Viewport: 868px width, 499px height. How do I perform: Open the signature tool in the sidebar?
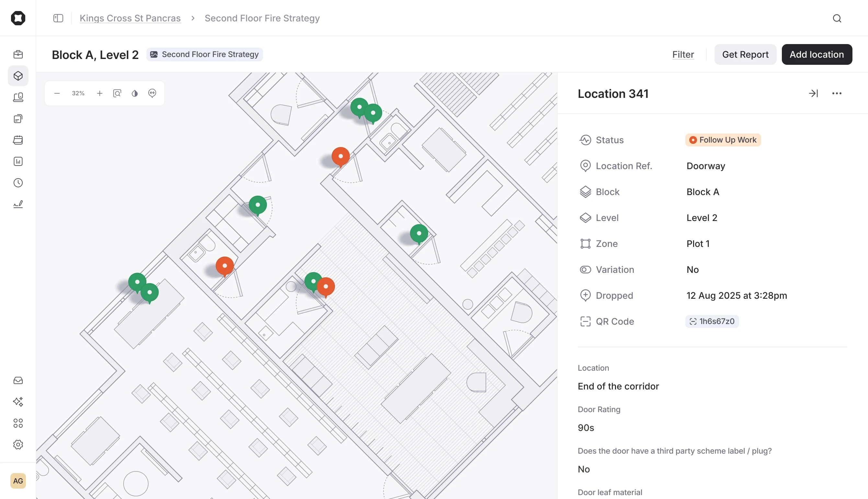coord(18,203)
